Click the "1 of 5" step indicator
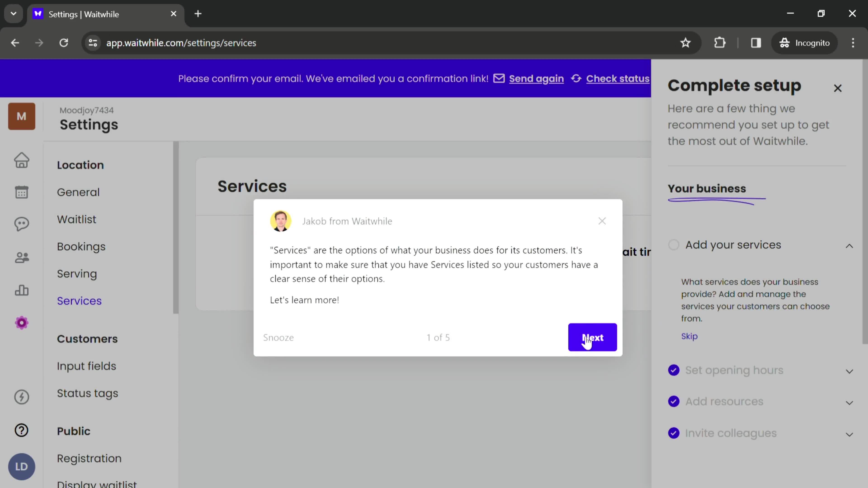Screen dimensions: 868x488 (x=438, y=338)
